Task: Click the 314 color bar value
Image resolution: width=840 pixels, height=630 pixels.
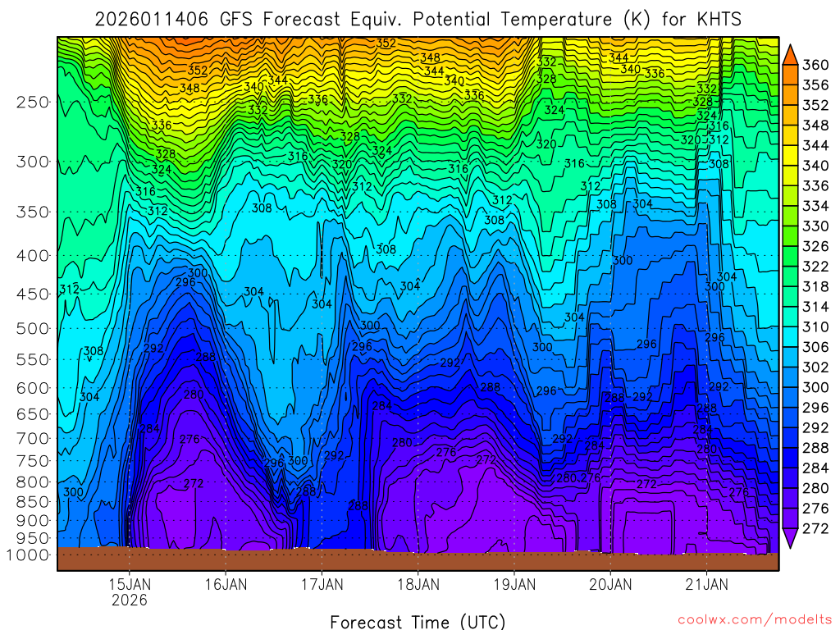Action: (815, 307)
